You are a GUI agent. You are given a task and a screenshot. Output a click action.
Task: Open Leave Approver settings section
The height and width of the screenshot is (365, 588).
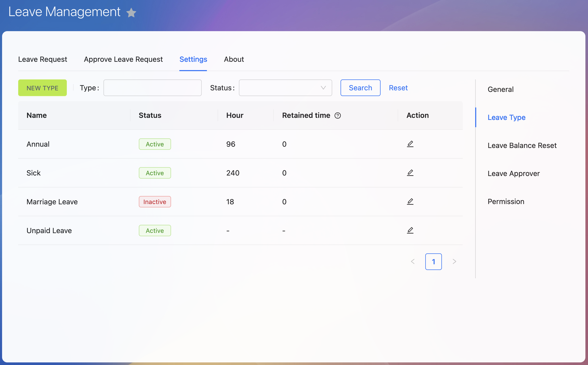(x=513, y=173)
